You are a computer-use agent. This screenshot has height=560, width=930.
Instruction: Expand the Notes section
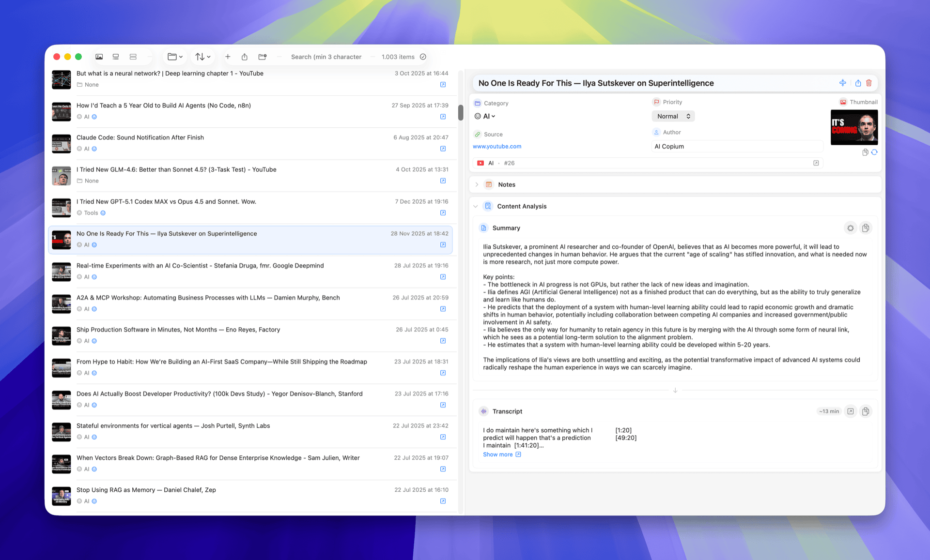coord(477,184)
